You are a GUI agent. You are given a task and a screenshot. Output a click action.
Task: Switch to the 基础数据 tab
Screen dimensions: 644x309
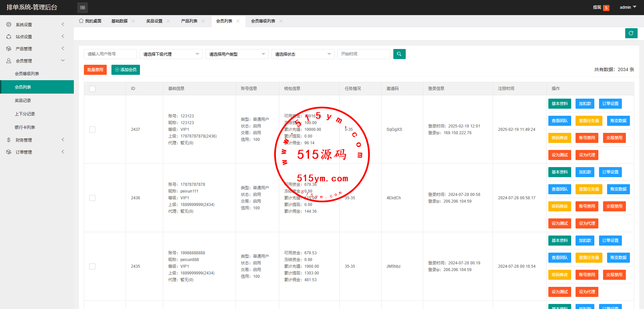point(119,21)
